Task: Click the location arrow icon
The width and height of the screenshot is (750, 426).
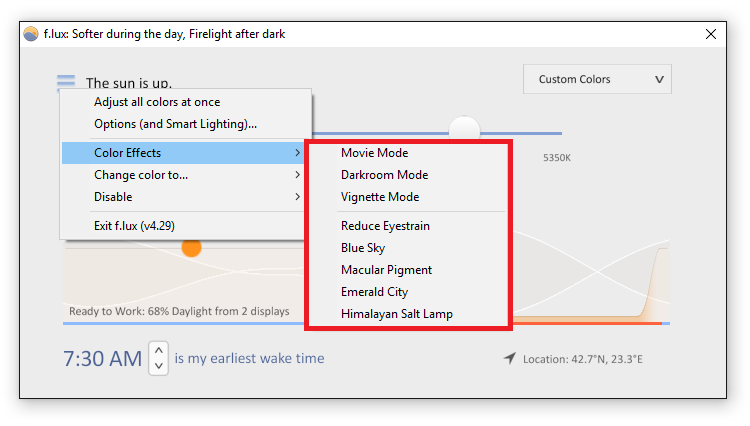Action: click(510, 358)
